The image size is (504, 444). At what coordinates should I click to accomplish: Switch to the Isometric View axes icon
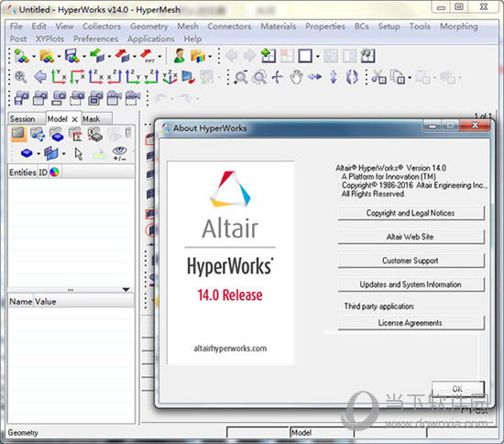[x=170, y=77]
